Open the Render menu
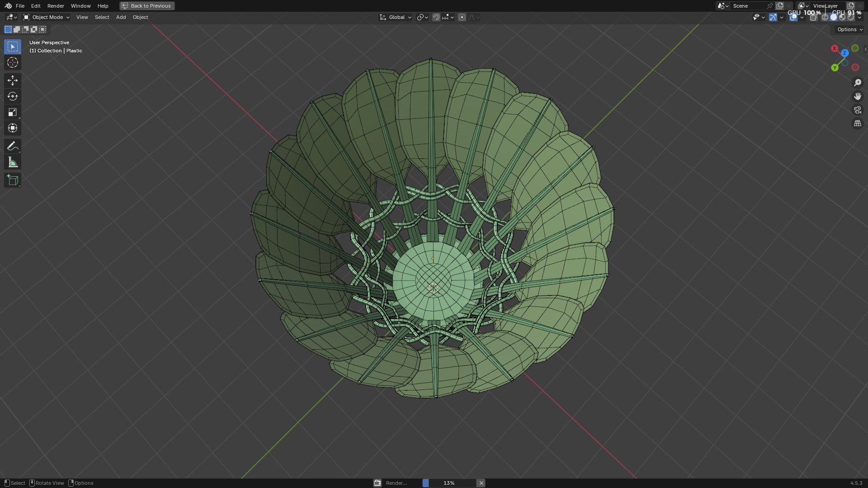This screenshot has height=488, width=868. tap(56, 6)
